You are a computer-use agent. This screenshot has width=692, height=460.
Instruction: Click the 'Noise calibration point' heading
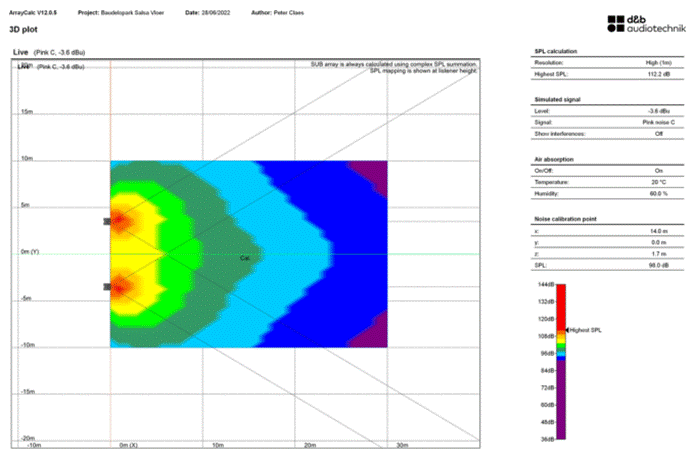point(565,219)
